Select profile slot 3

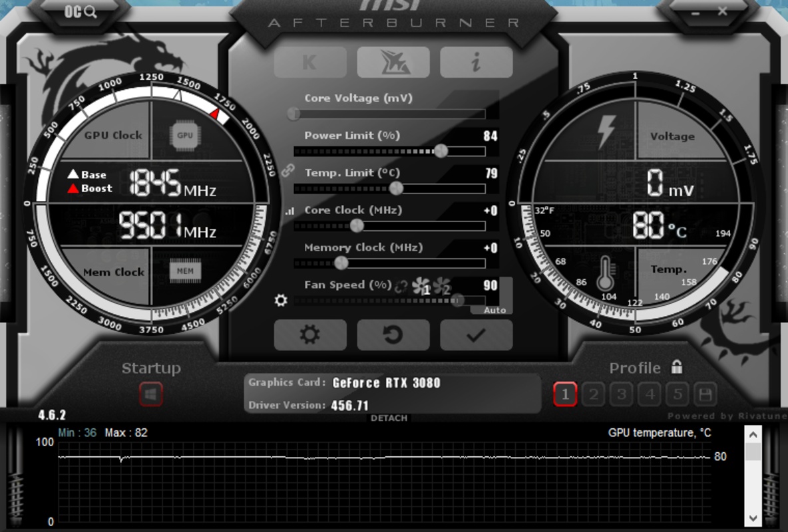(622, 394)
